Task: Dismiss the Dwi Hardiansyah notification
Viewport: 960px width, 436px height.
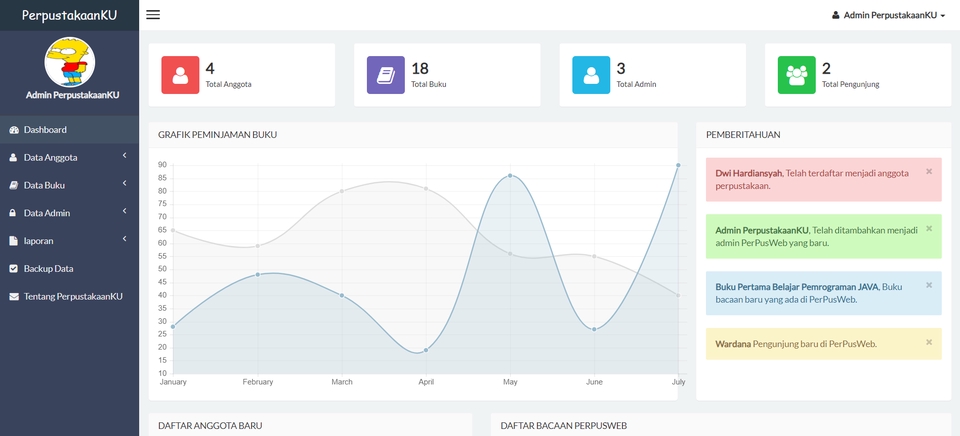Action: 929,171
